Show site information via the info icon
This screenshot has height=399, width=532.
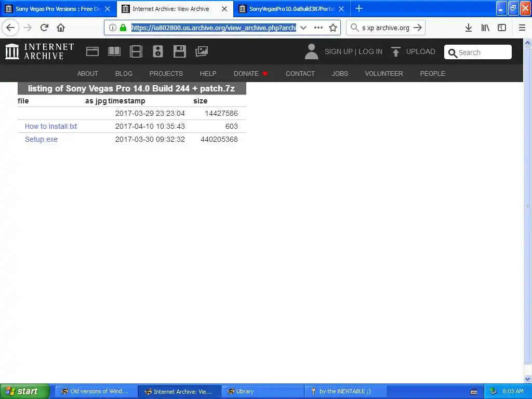tap(113, 28)
